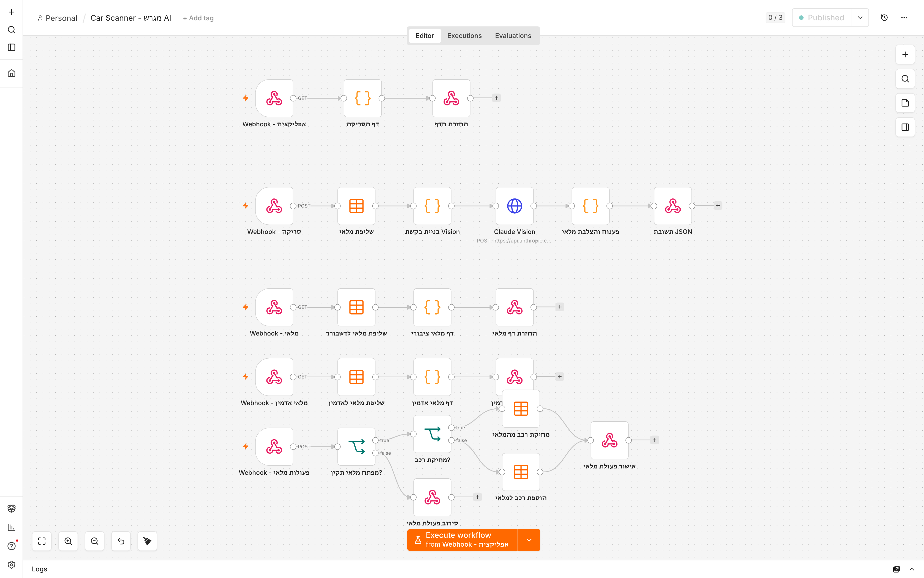Click Execute workflow from Webhook
This screenshot has width=924, height=578.
(x=462, y=540)
